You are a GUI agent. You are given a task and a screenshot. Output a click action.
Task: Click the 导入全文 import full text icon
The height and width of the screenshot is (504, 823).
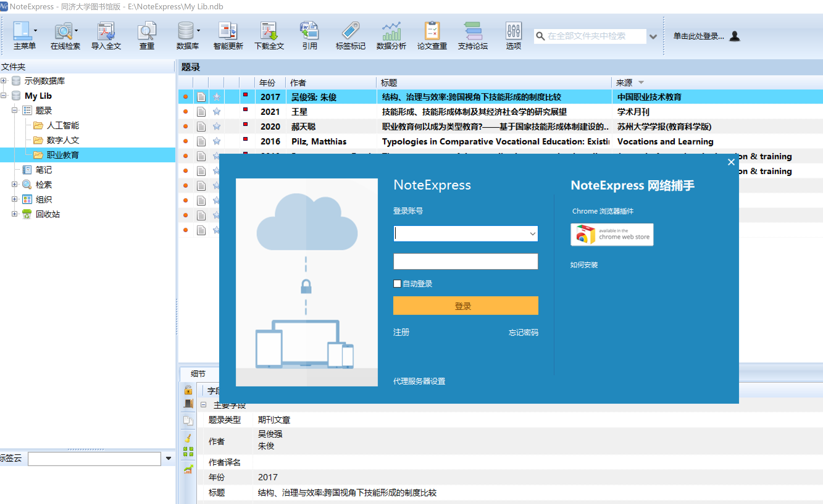click(x=106, y=31)
